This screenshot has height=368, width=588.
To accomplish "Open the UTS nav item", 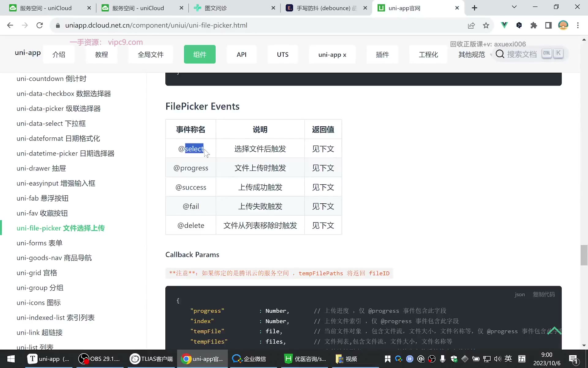I will click(x=283, y=54).
